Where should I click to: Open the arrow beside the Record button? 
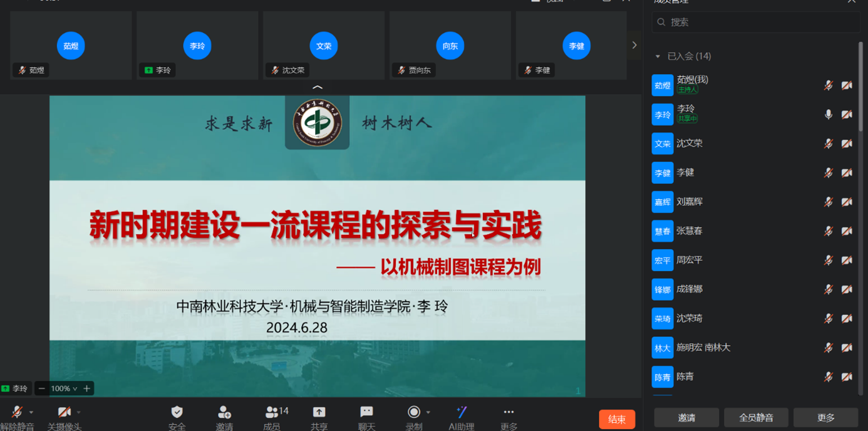point(428,412)
